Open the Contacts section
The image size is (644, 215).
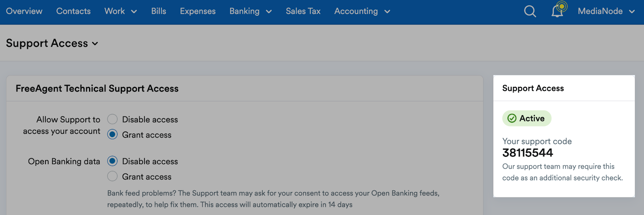73,11
